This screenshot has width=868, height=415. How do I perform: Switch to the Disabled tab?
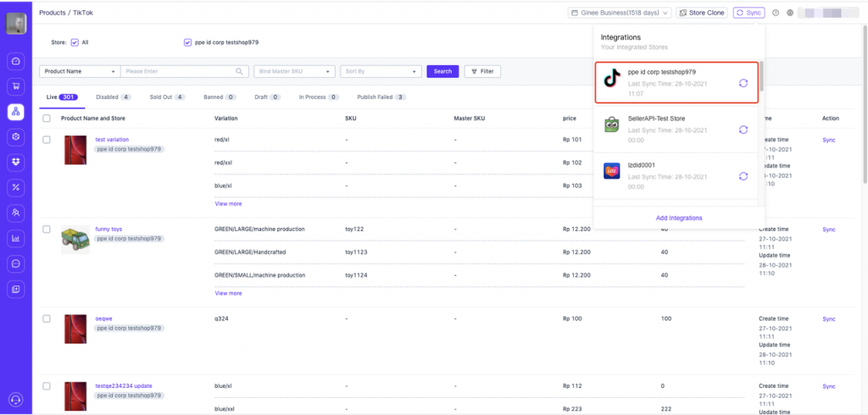tap(114, 97)
